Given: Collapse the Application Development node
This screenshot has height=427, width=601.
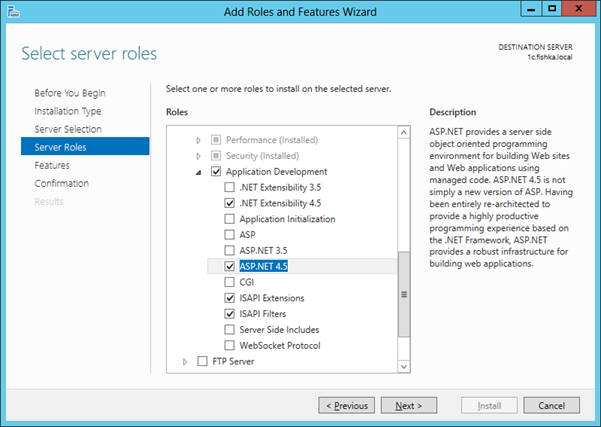Looking at the screenshot, I should coord(198,172).
